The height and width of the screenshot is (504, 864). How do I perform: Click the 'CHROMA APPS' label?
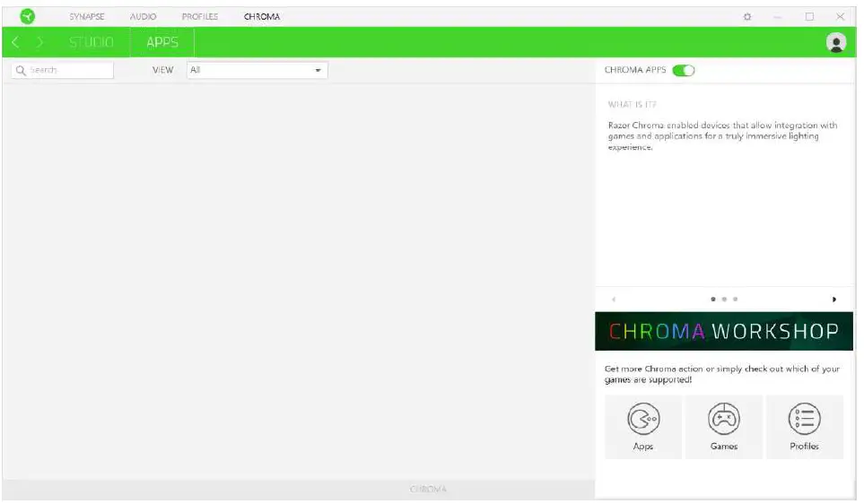[635, 70]
